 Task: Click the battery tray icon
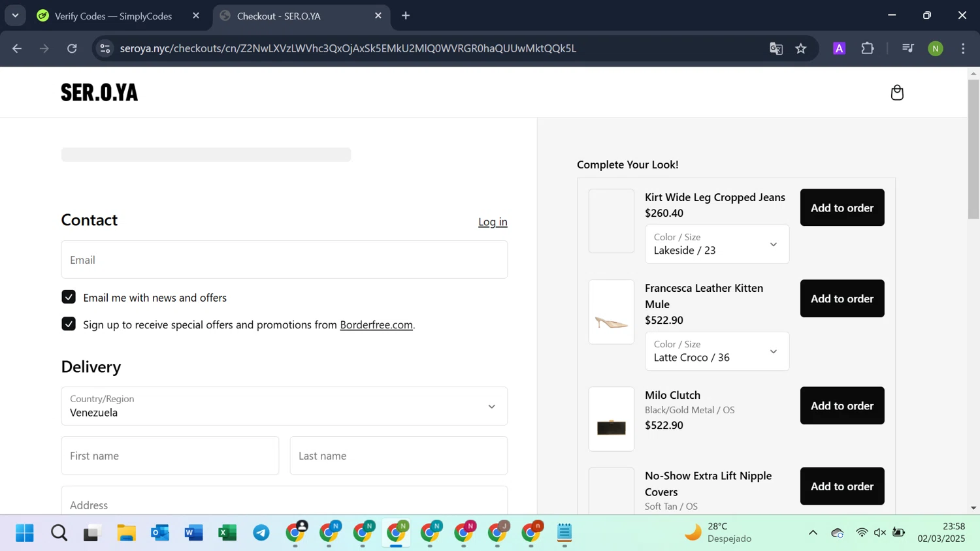click(x=899, y=533)
